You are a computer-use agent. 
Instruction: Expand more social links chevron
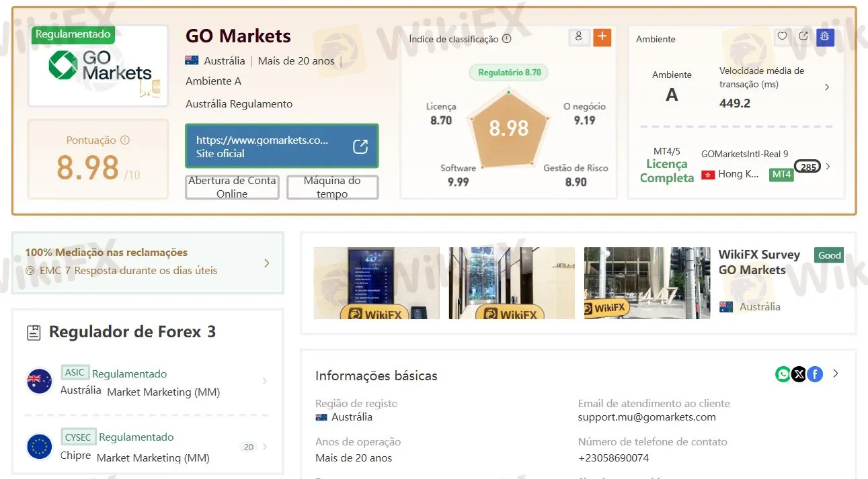tap(836, 374)
